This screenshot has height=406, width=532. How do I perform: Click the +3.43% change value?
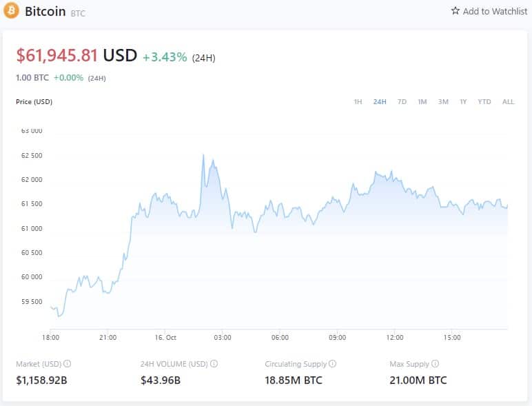tap(165, 57)
